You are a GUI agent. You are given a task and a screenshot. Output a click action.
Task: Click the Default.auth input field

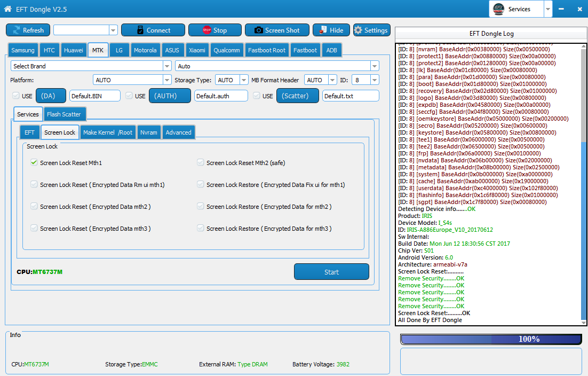pos(221,96)
